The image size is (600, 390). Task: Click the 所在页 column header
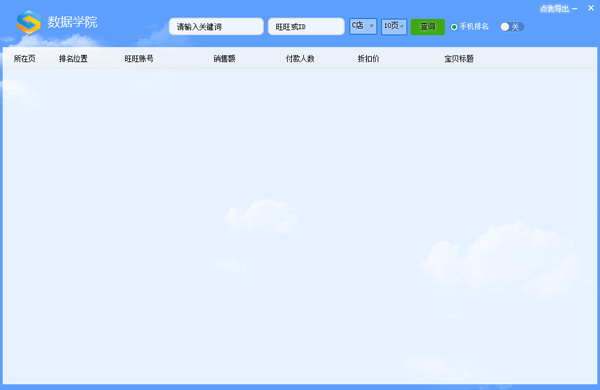pyautogui.click(x=24, y=59)
